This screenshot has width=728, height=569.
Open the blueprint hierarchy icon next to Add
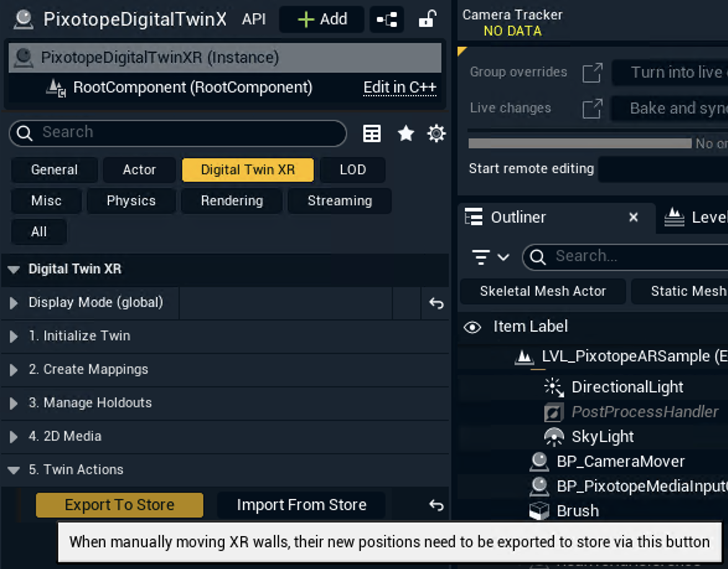pyautogui.click(x=386, y=19)
